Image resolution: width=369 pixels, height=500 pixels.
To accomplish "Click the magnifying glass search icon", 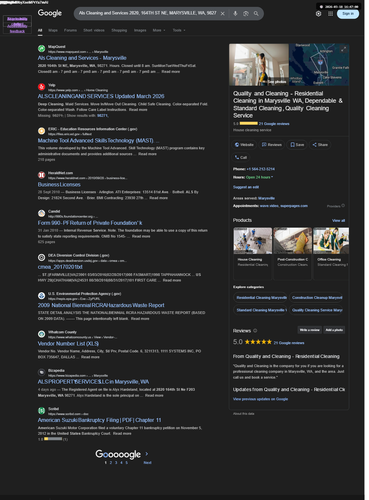I will pos(256,14).
